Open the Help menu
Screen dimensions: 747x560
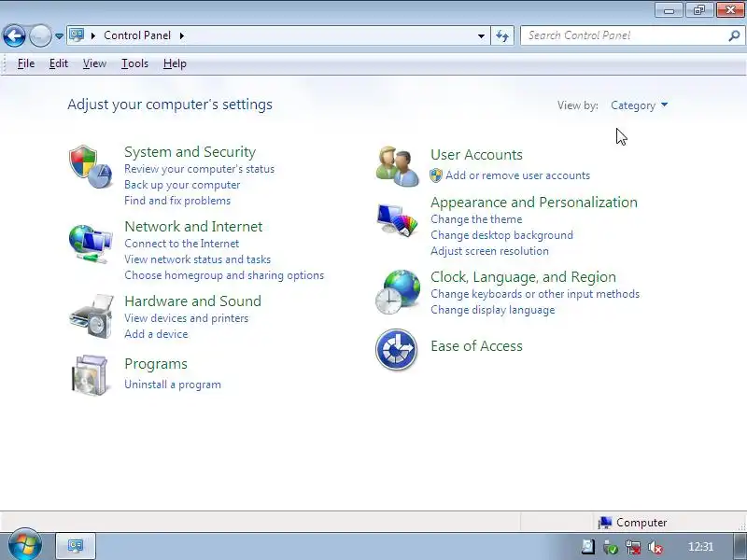click(x=175, y=63)
